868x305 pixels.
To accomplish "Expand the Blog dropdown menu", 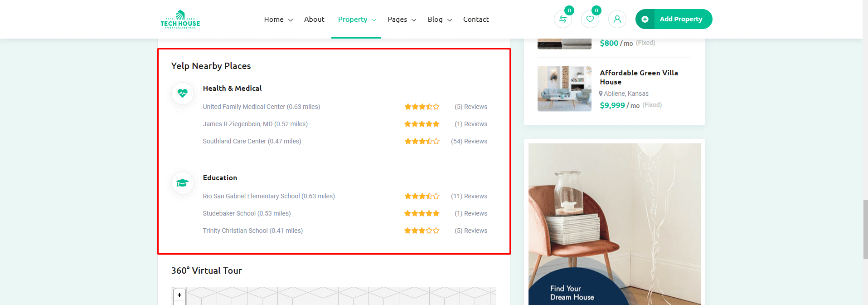I will click(440, 20).
